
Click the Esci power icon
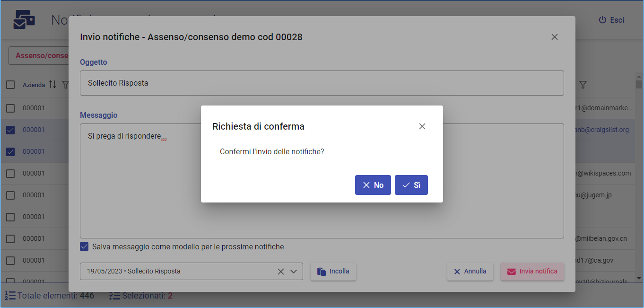click(602, 20)
